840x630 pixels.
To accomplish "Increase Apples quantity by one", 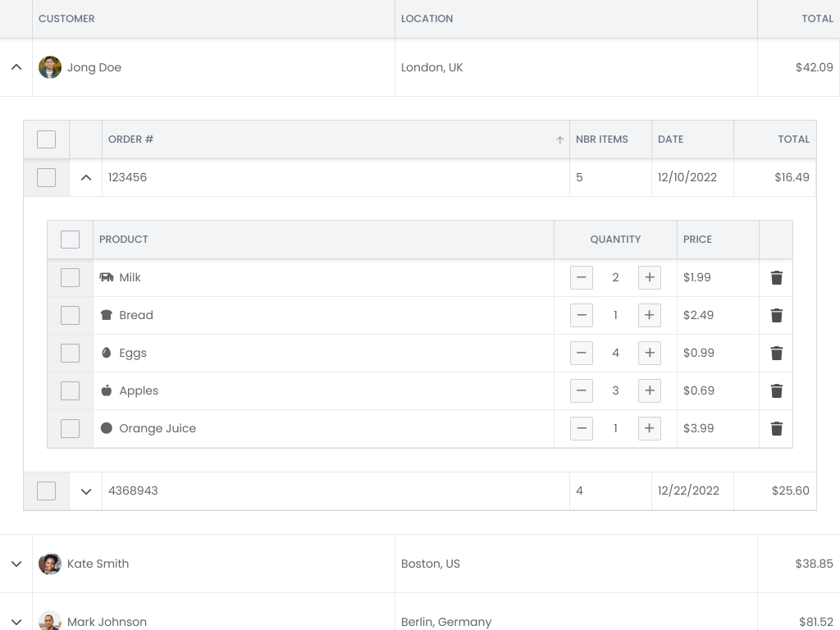I will tap(650, 390).
